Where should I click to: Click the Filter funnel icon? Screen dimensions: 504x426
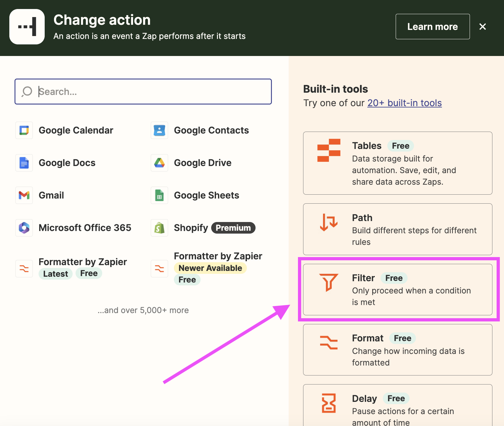coord(328,282)
